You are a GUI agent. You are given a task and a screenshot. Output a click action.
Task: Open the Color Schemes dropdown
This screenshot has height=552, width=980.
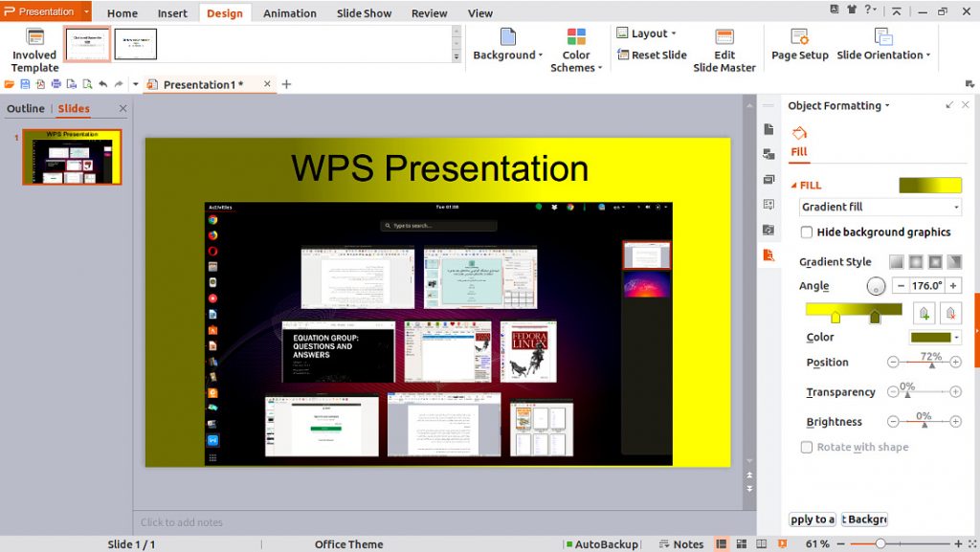point(575,51)
